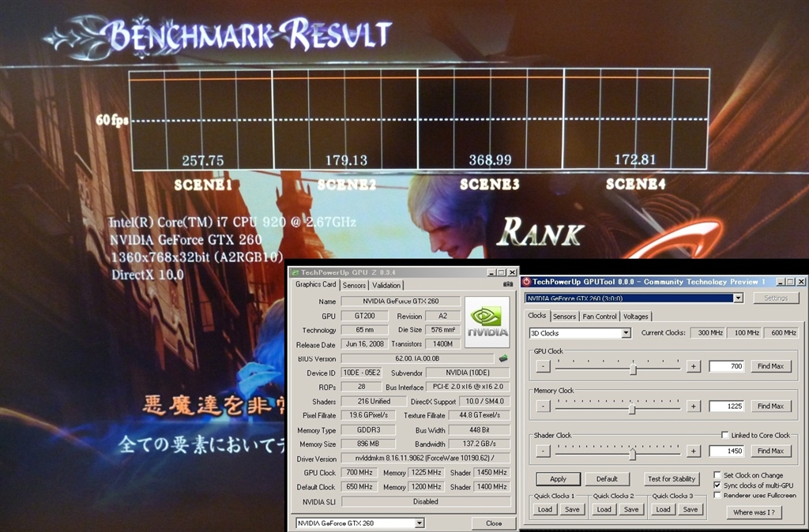Toggle Linked to Core Clock checkbox
The image size is (809, 532).
(725, 435)
